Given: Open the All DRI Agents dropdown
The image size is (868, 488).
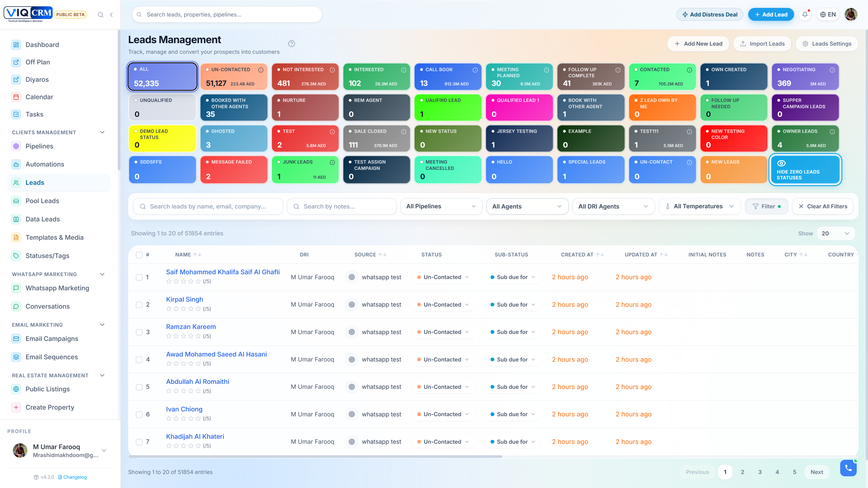Looking at the screenshot, I should coord(613,206).
